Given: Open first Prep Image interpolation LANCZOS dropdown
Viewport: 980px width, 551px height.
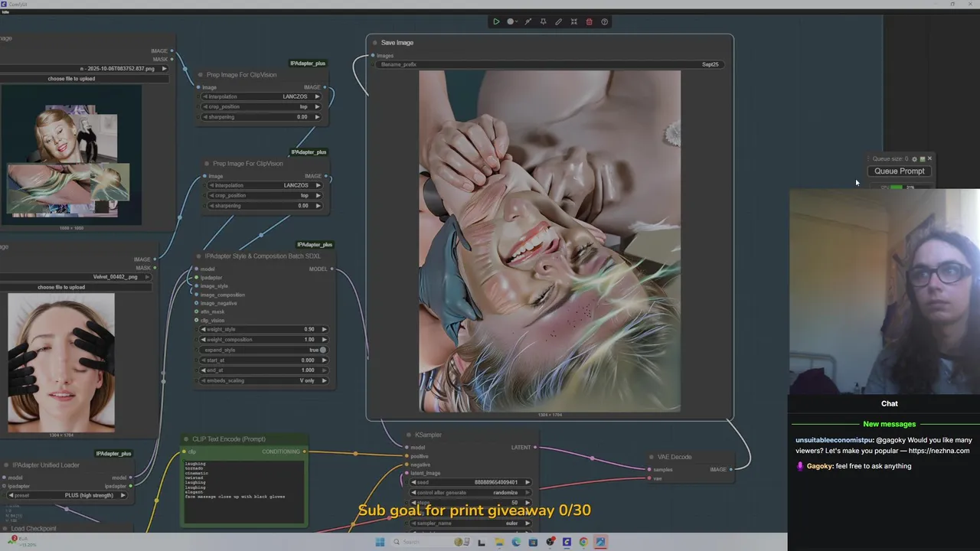Looking at the screenshot, I should tap(262, 96).
